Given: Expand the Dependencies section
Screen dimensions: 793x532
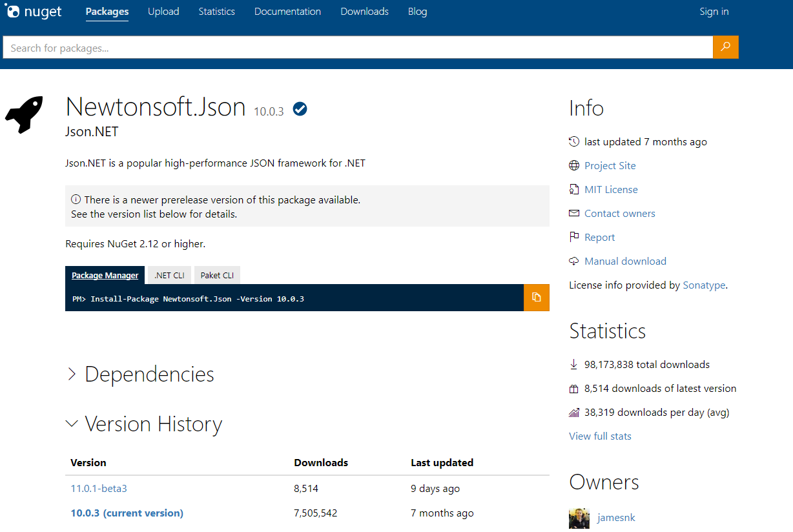Looking at the screenshot, I should click(x=141, y=374).
